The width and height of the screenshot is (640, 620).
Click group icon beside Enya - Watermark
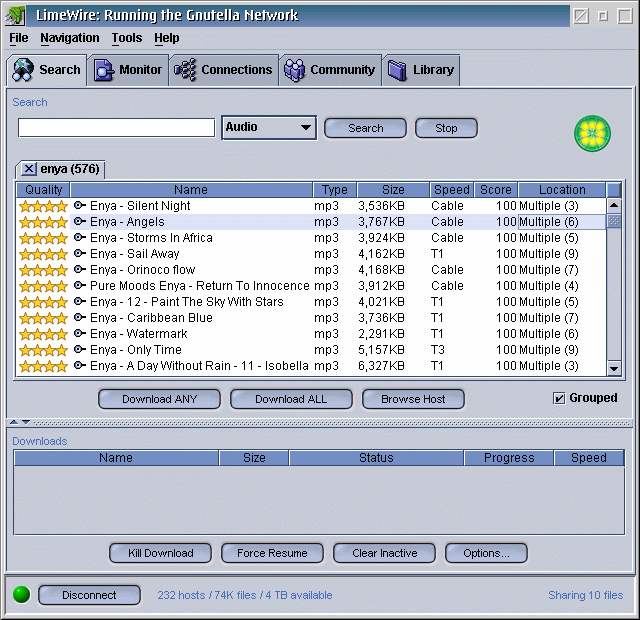(80, 333)
